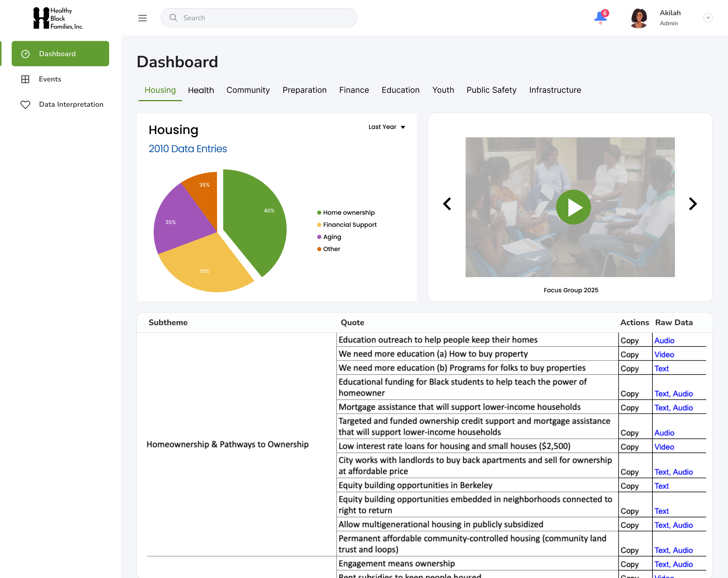This screenshot has width=728, height=578.
Task: Click the Dashboard gauge icon in sidebar
Action: pyautogui.click(x=25, y=54)
